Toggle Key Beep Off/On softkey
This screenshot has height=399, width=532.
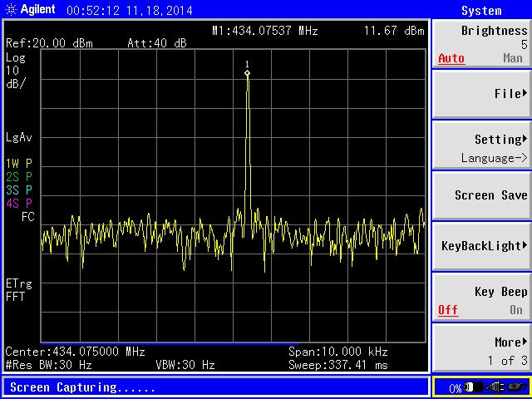point(481,300)
